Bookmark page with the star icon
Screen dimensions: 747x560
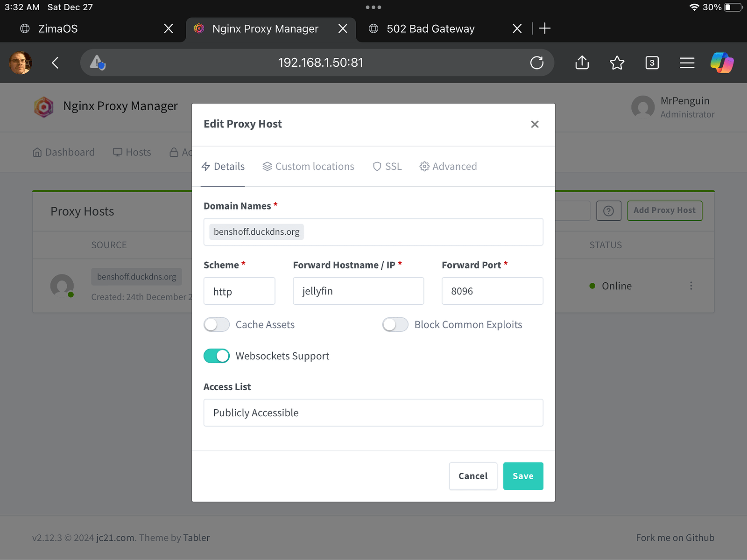pos(617,63)
